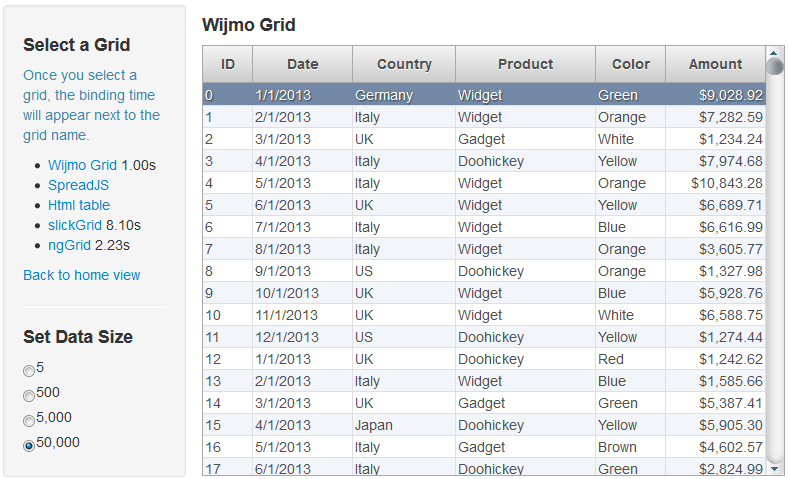Click the grid's vertical scrollbar thumb
The image size is (788, 479).
(774, 66)
